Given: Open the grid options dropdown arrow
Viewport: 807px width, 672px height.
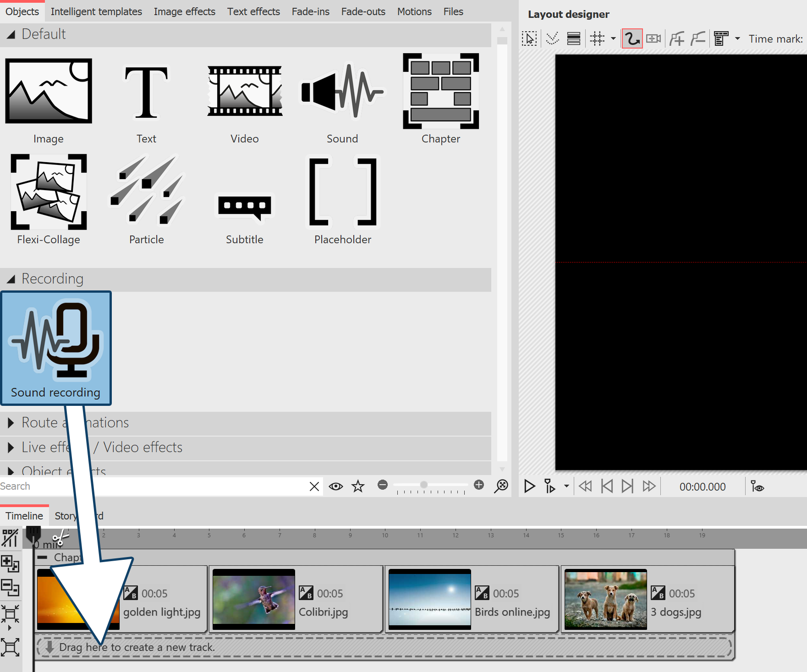Looking at the screenshot, I should (x=613, y=39).
